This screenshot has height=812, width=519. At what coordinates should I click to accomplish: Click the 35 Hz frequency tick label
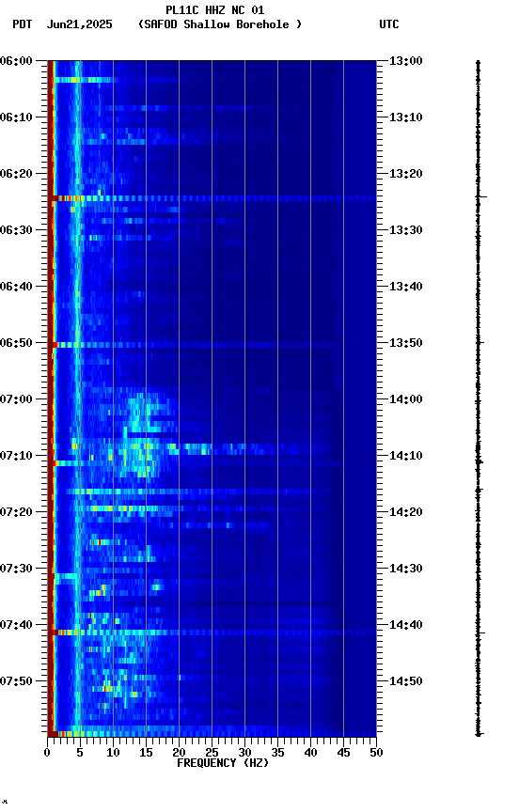tap(277, 753)
